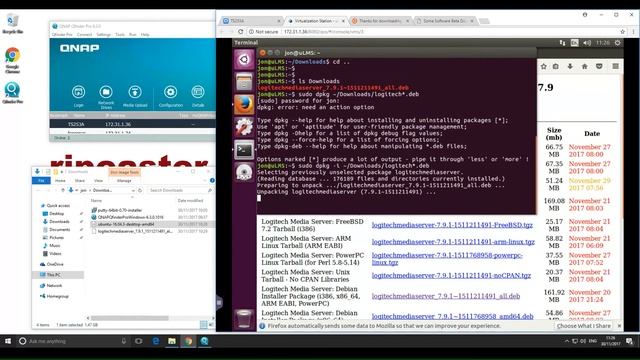The height and width of the screenshot is (360, 640).
Task: Open the Ubuntu dash search launcher icon
Action: pyautogui.click(x=244, y=60)
